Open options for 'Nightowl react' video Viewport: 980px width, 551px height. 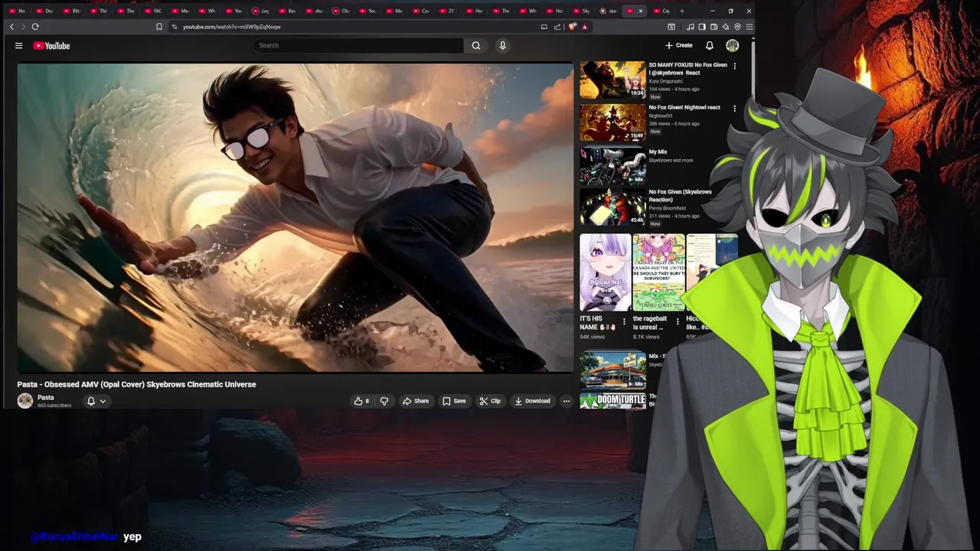(x=734, y=109)
